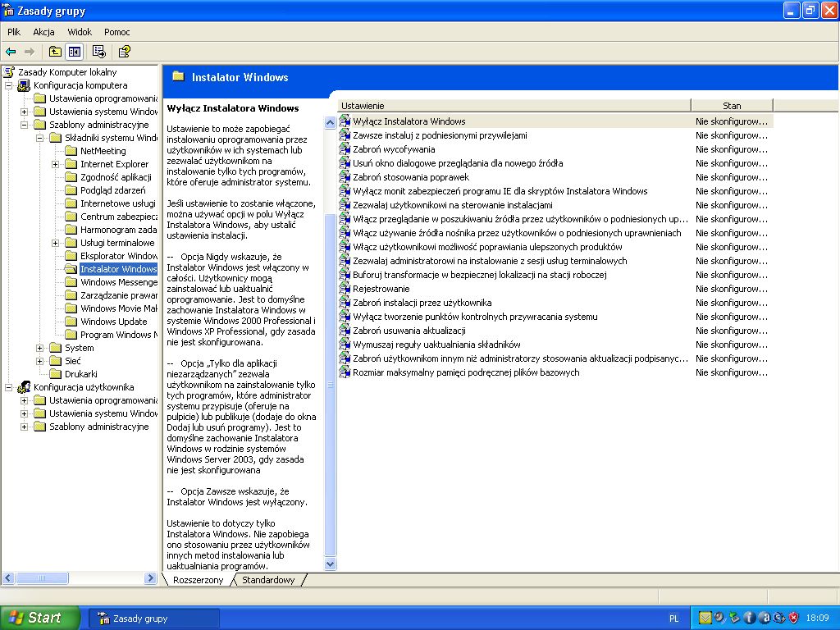The height and width of the screenshot is (630, 840).
Task: Click the tree pane's left scroll arrow
Action: click(8, 578)
